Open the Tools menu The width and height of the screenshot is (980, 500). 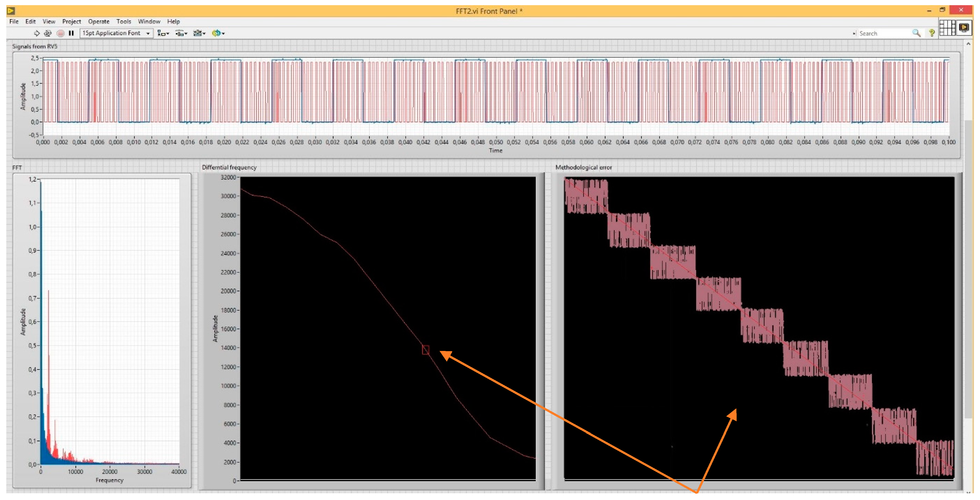point(123,22)
